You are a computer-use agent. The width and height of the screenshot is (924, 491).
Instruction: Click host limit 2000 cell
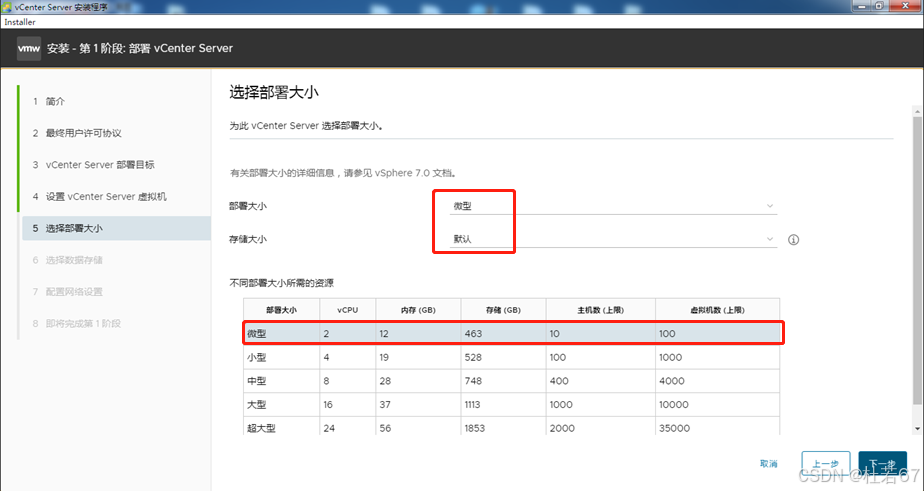click(x=600, y=427)
